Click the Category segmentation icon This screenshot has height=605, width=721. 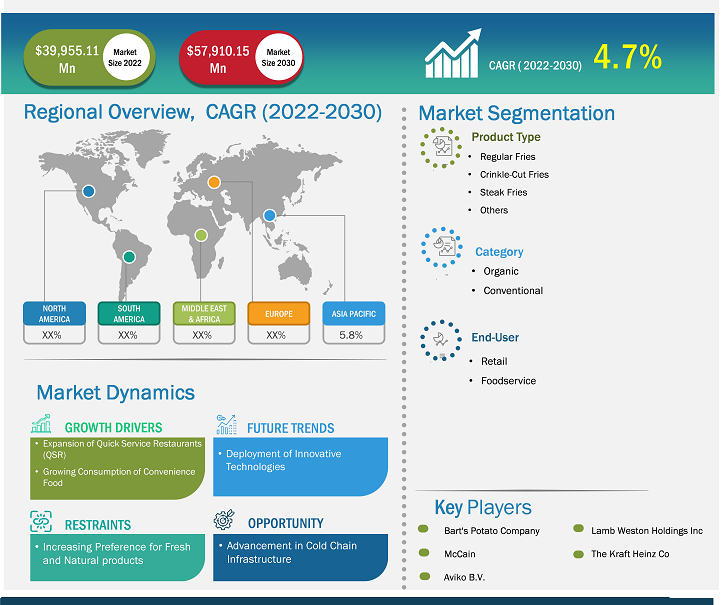click(441, 245)
